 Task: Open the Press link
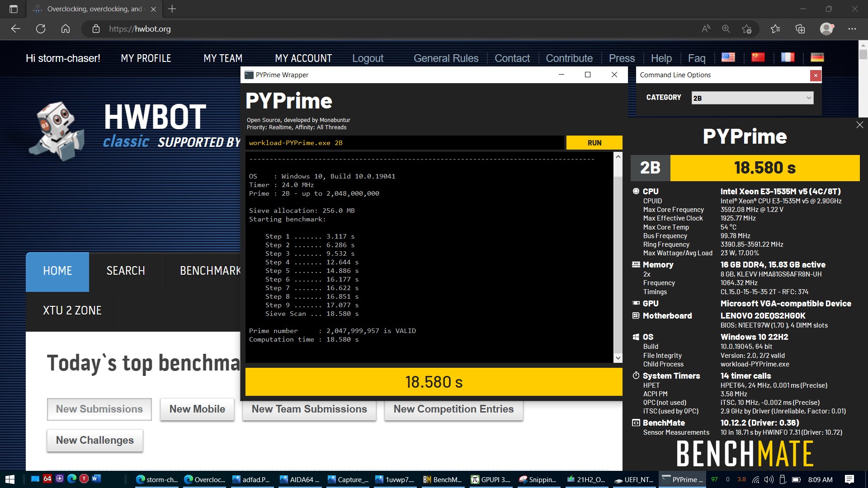tap(622, 58)
